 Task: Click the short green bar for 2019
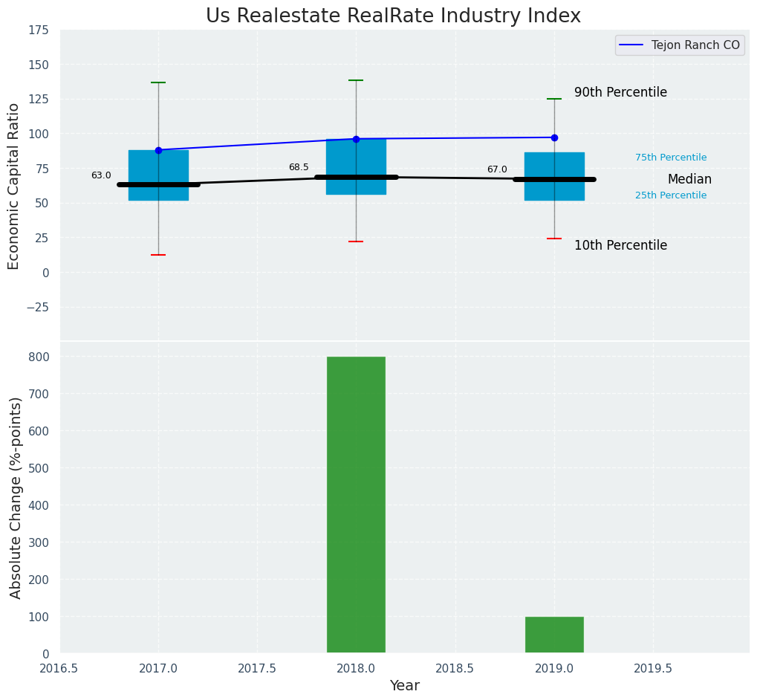coord(554,635)
